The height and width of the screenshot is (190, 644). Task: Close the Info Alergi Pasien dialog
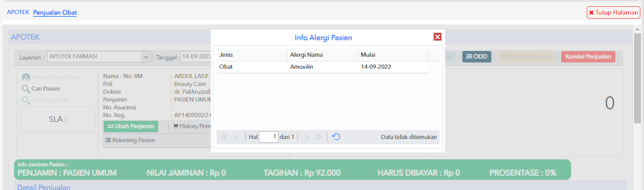[x=437, y=37]
